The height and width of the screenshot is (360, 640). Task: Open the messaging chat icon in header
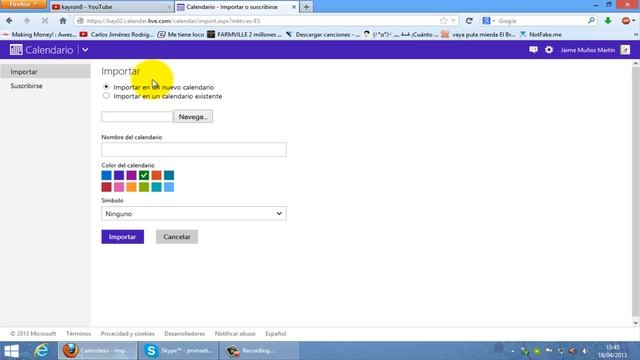click(533, 50)
